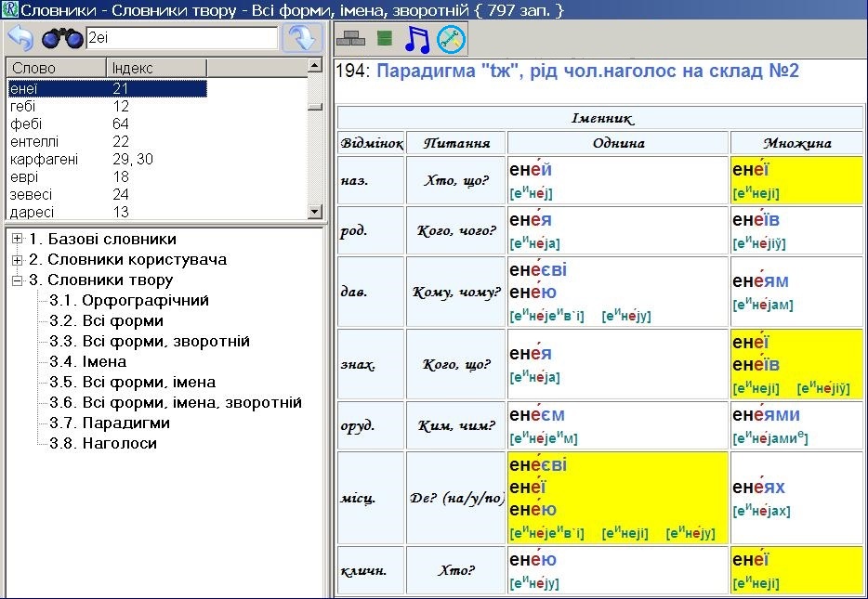Expand '2. Словники користувача' tree node

(x=17, y=259)
